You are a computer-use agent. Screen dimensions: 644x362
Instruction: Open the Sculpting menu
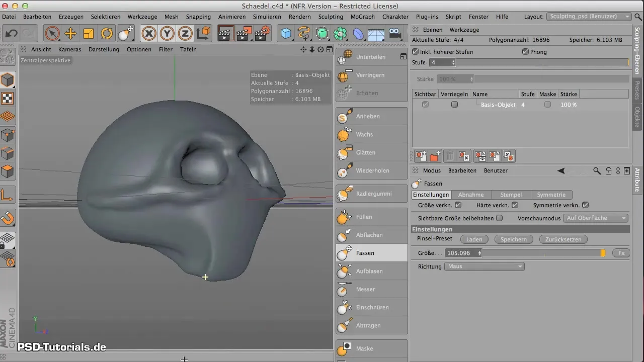[x=331, y=17]
